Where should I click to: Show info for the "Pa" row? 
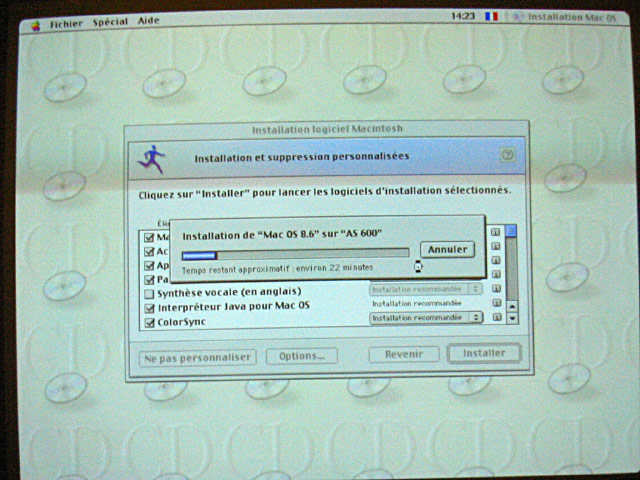(496, 274)
